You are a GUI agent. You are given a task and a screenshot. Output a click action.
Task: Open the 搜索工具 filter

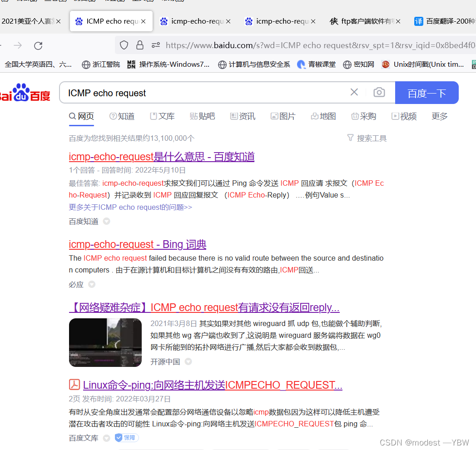367,138
